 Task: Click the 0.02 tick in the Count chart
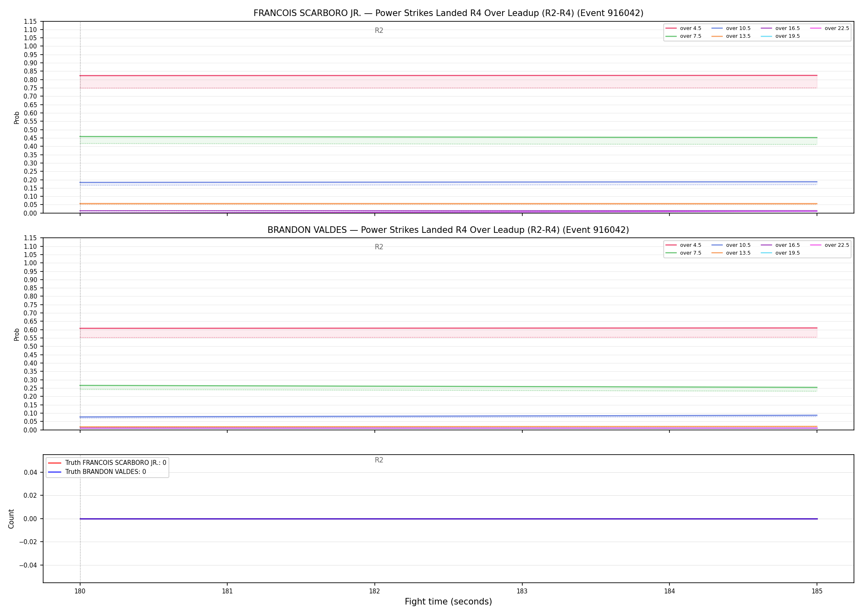click(x=30, y=496)
